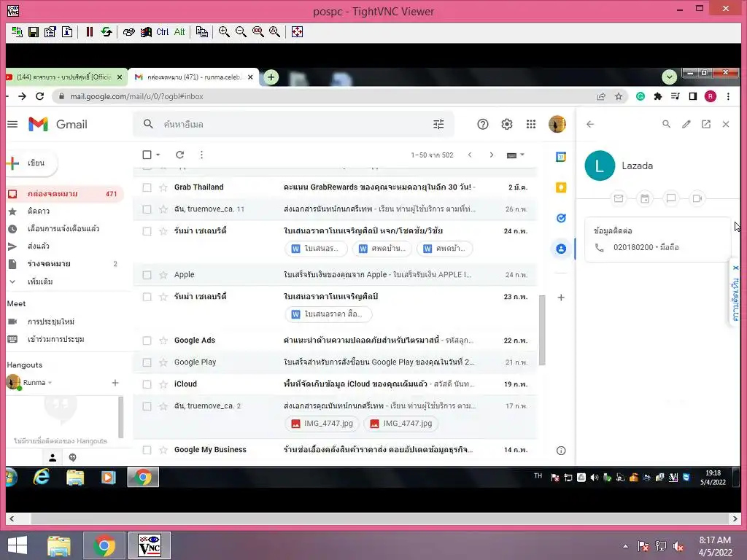Tick checkbox for Apple email

[147, 275]
